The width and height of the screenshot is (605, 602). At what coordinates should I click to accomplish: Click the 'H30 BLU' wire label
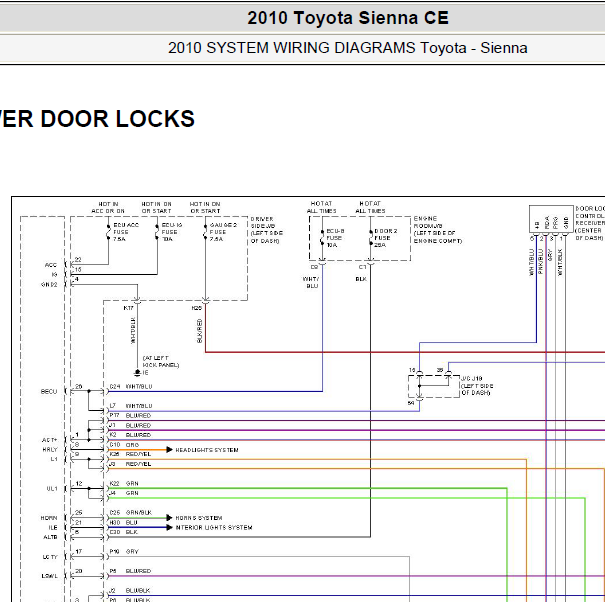[123, 523]
